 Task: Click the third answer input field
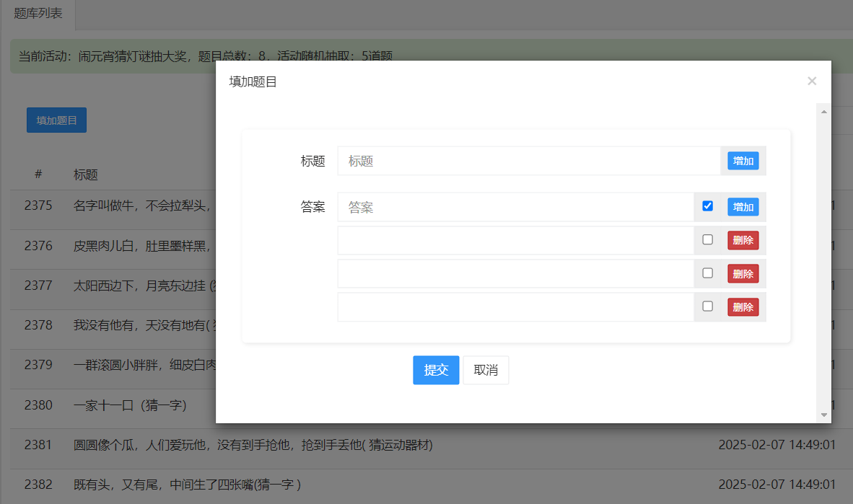tap(516, 273)
